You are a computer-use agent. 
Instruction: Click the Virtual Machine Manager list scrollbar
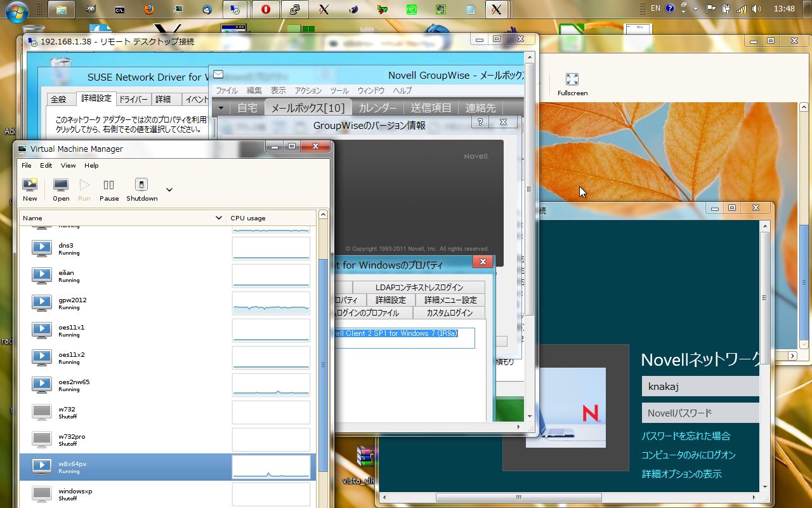point(323,365)
